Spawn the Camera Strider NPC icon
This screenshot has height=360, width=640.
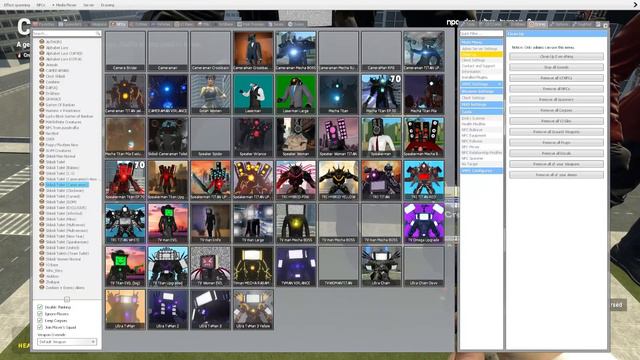click(125, 51)
